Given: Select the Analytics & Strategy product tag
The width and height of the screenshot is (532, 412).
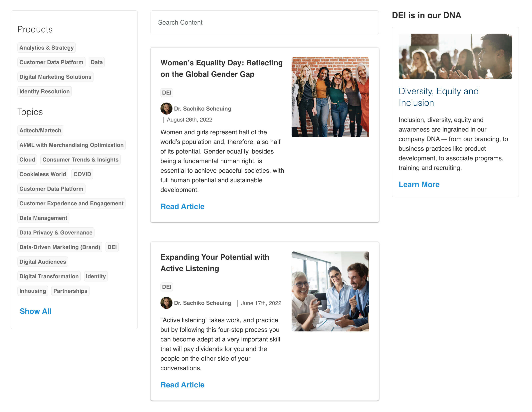Looking at the screenshot, I should pyautogui.click(x=47, y=48).
